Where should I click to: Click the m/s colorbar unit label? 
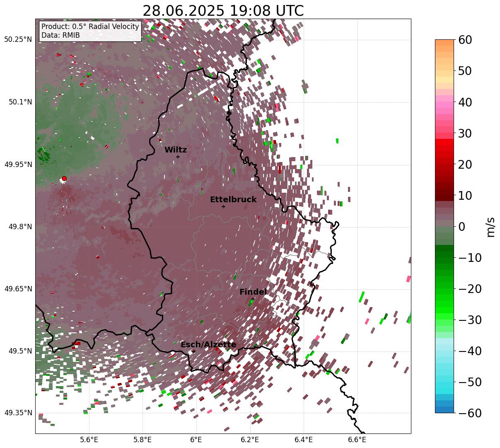click(490, 226)
